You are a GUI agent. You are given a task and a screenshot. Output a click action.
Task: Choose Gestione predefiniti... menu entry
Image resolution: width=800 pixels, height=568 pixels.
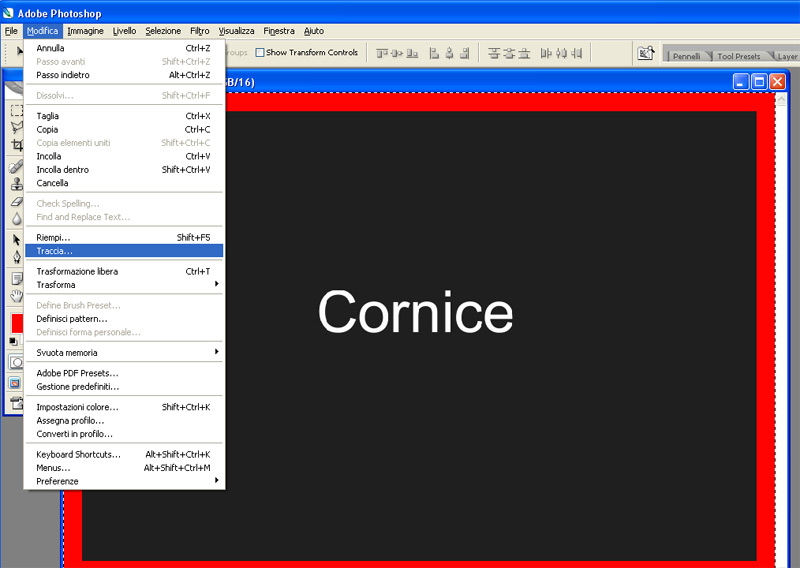(x=124, y=387)
